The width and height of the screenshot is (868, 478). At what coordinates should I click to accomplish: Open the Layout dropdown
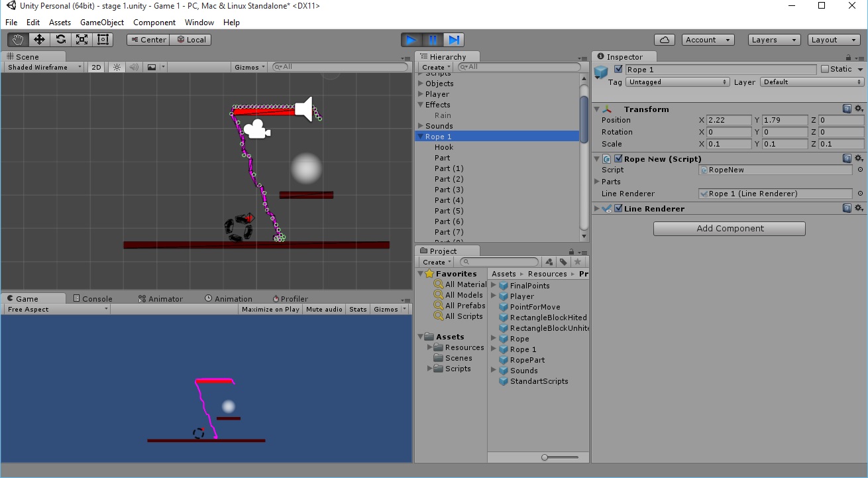pyautogui.click(x=834, y=40)
